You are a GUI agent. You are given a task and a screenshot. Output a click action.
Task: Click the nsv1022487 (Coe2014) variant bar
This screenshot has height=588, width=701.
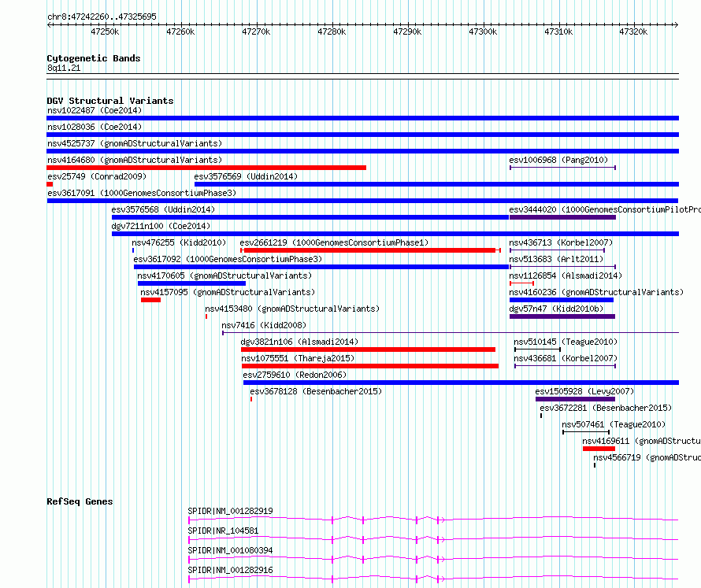coord(362,118)
